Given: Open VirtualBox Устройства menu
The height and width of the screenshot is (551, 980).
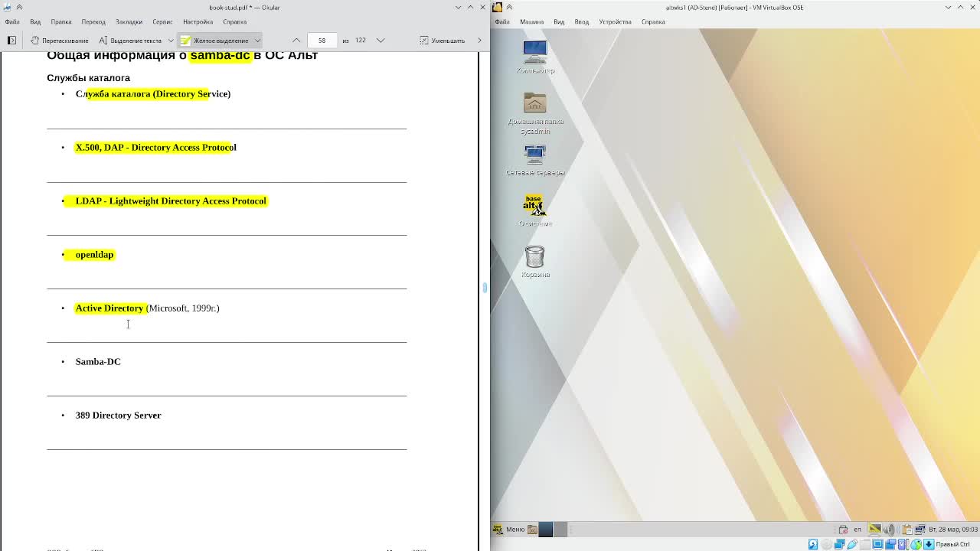Looking at the screenshot, I should pyautogui.click(x=615, y=21).
